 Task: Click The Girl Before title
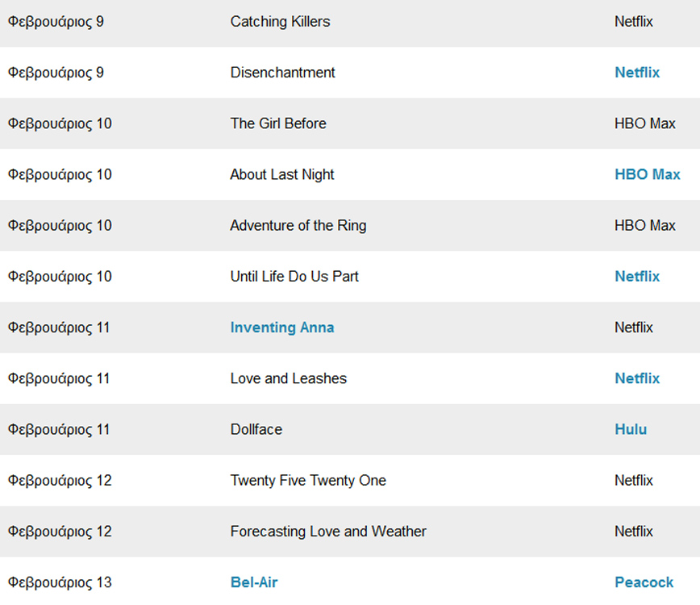pos(277,123)
